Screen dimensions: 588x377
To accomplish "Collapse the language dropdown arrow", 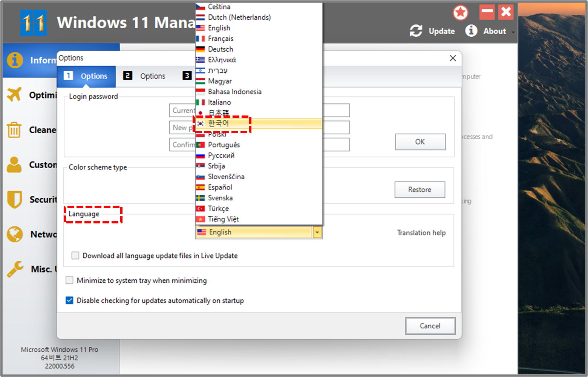I will pos(317,232).
